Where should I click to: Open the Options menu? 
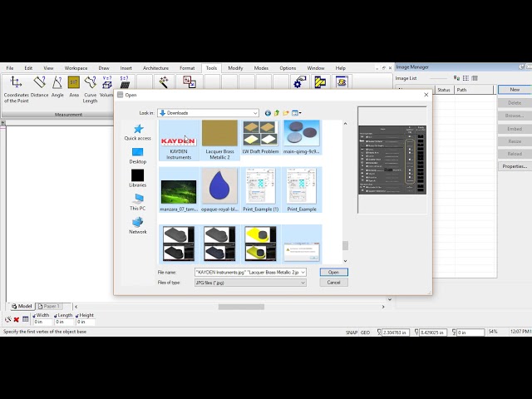[x=288, y=68]
